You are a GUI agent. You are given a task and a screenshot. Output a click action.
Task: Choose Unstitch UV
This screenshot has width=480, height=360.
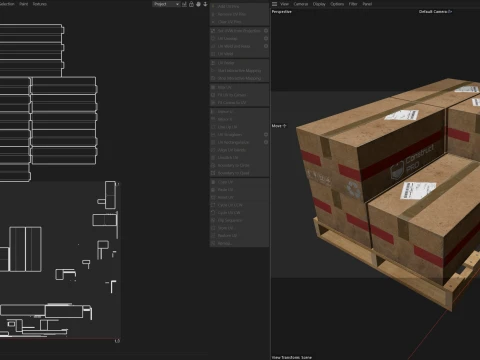click(239, 157)
